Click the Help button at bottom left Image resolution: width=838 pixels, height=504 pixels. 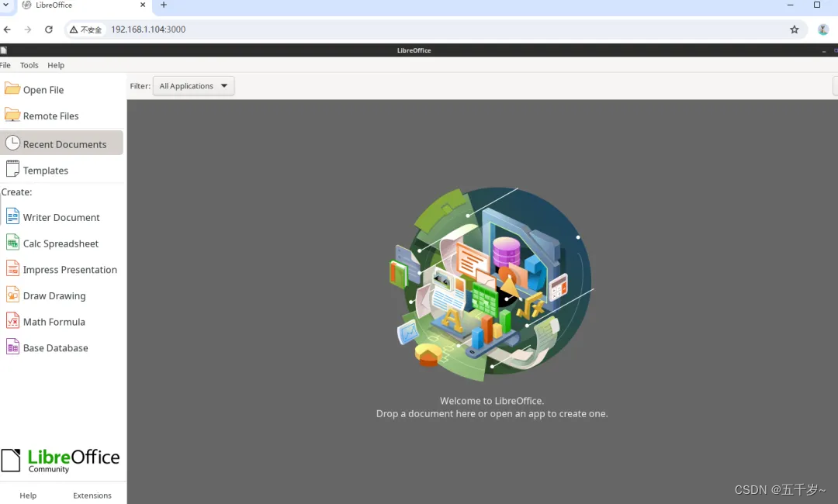coord(29,495)
